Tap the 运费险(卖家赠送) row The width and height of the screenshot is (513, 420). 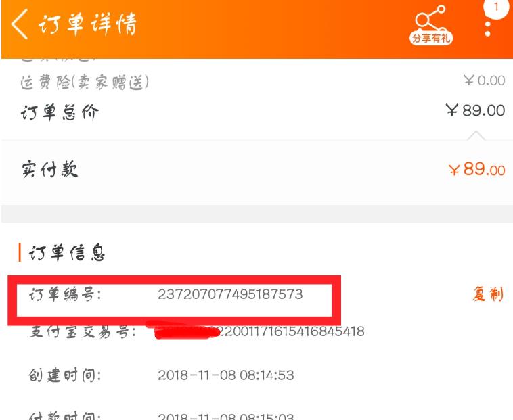[263, 81]
